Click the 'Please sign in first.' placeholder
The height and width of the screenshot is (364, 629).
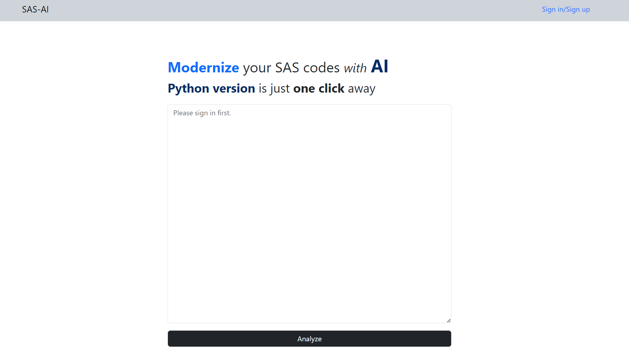click(x=202, y=113)
